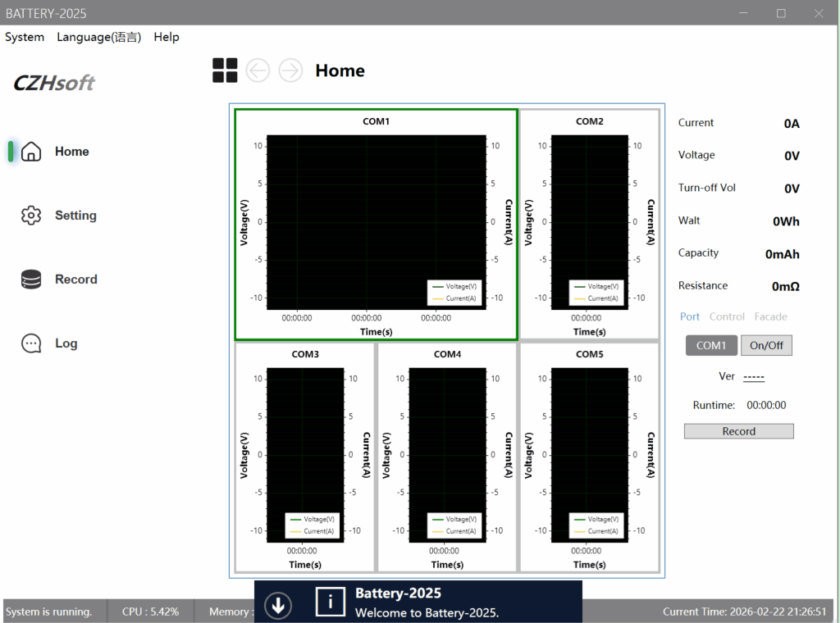The width and height of the screenshot is (840, 623).
Task: Select the COM2 chart panel
Action: click(589, 225)
